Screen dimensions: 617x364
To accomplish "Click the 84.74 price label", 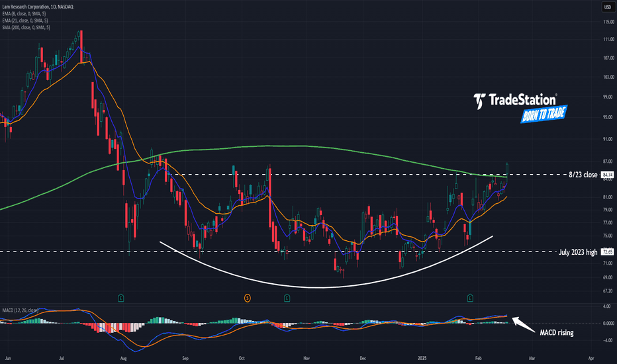I will pos(608,174).
